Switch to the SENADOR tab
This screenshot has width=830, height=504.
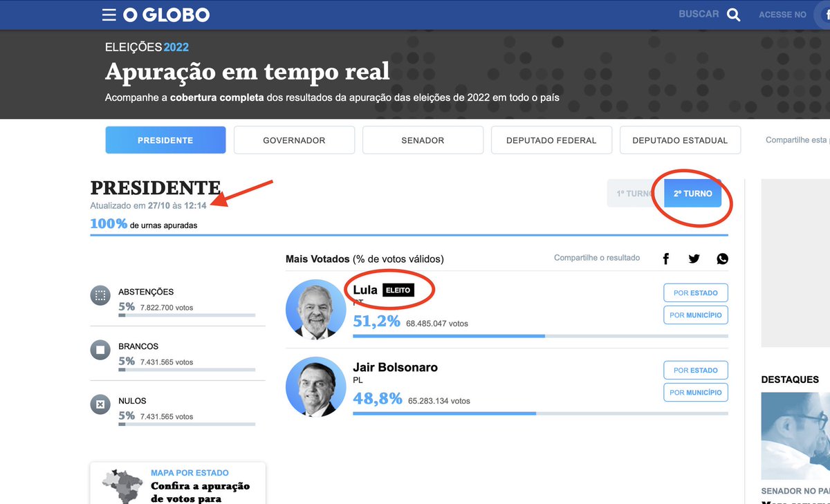coord(423,140)
